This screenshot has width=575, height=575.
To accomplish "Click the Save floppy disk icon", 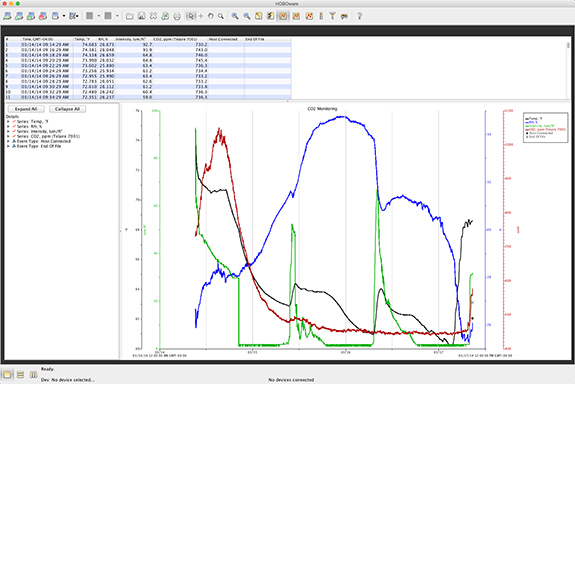I will point(142,16).
